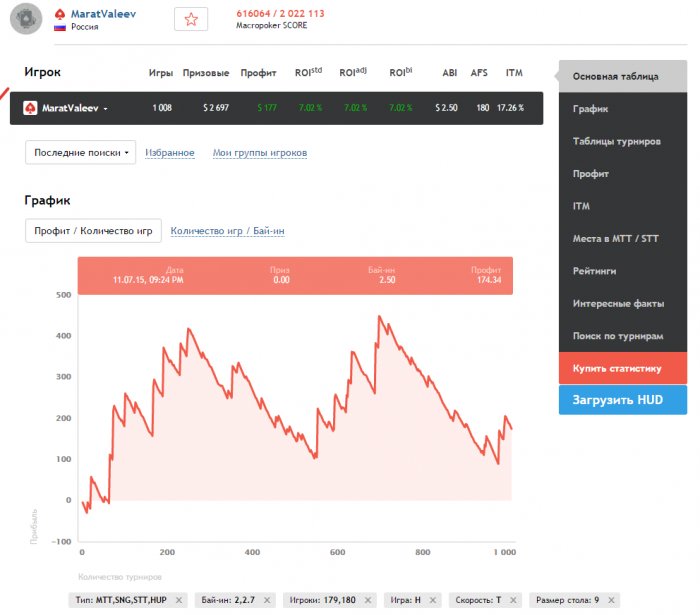
Task: Open the MaratValeev profile name link
Action: [103, 14]
